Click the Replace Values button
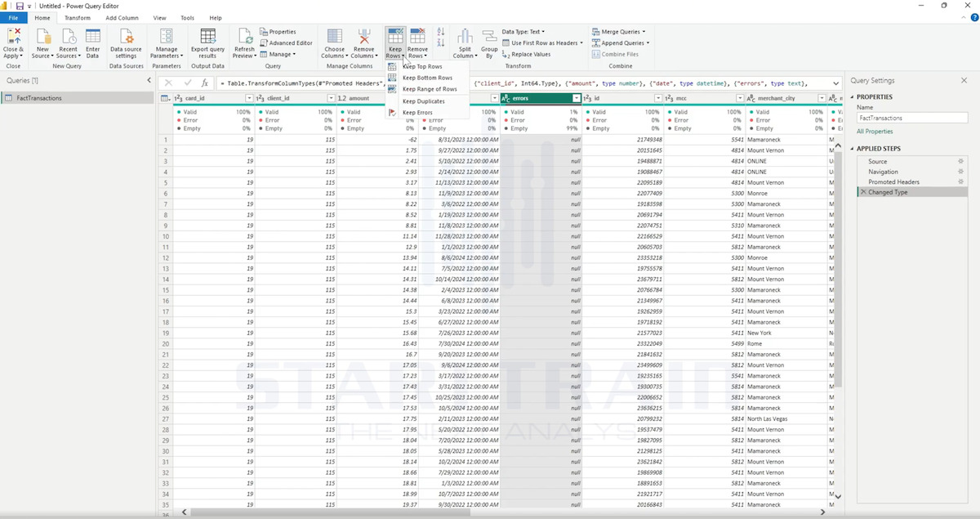The height and width of the screenshot is (519, 980). coord(526,55)
